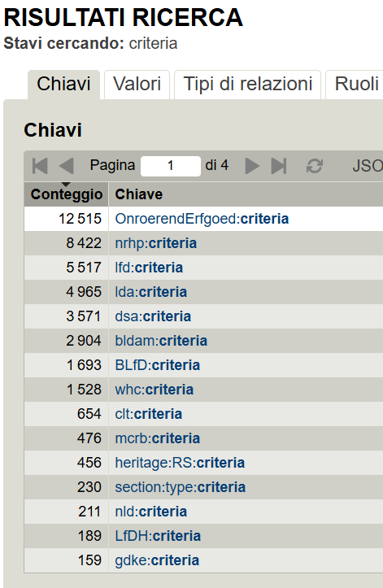
Task: Open the BLfD:criteria key link
Action: coord(157,365)
